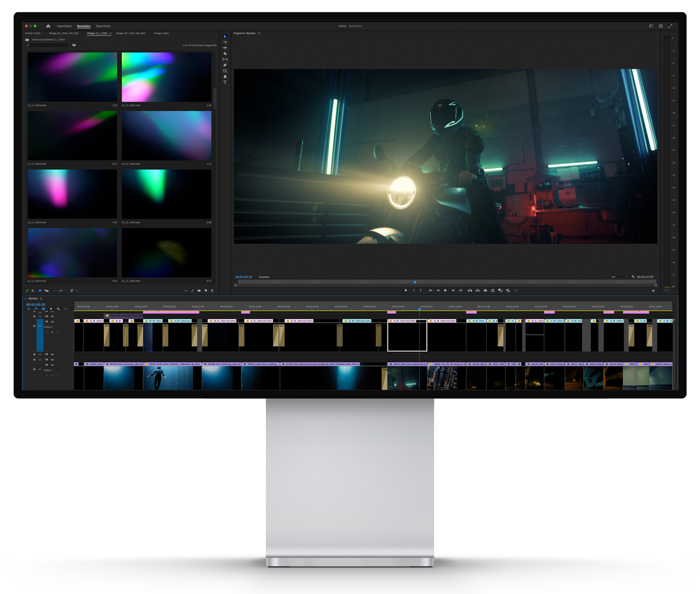Click the lift icon in program monitor
Screen dimensions: 700x594
pyautogui.click(x=470, y=291)
